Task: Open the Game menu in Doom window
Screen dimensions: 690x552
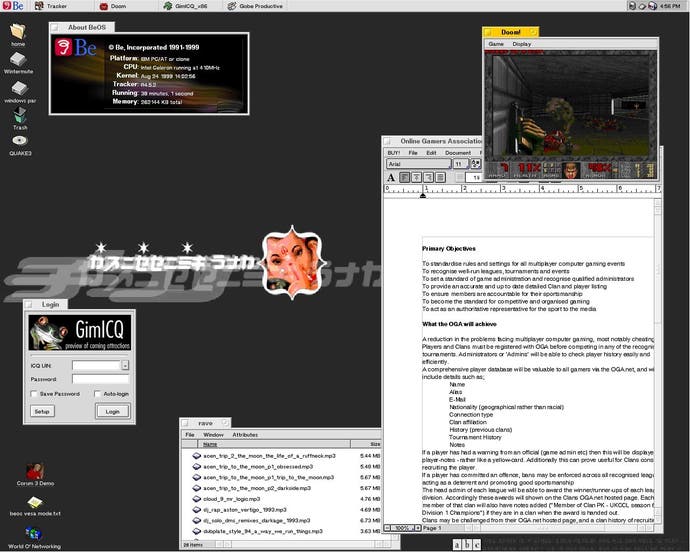Action: [496, 44]
